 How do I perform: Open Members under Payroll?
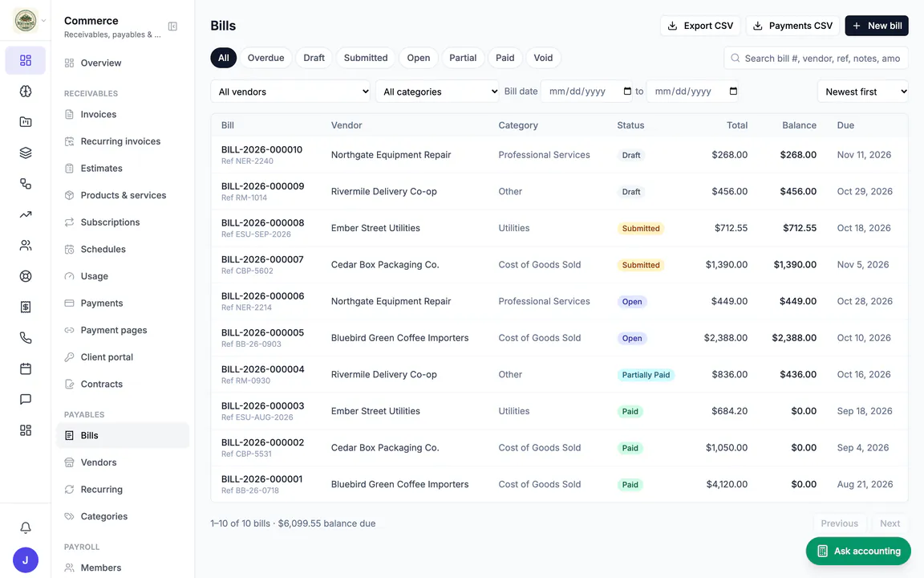pyautogui.click(x=123, y=568)
